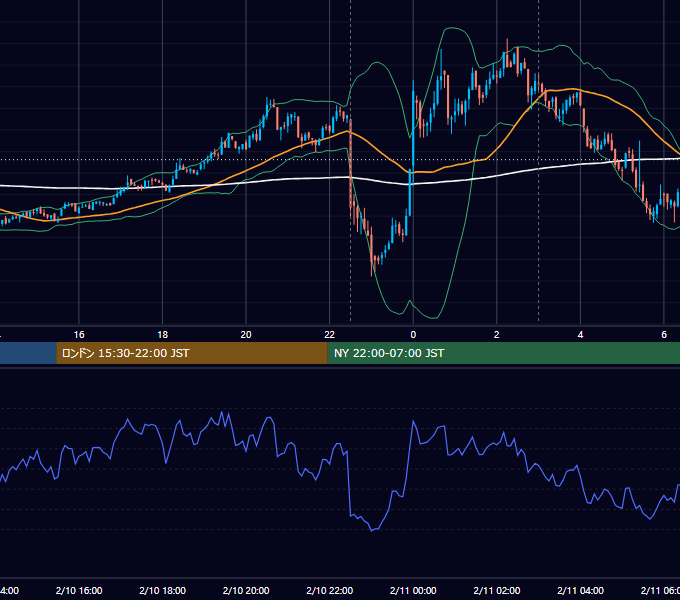Click the 2/10 20:00 label on oscillator axis

246,590
